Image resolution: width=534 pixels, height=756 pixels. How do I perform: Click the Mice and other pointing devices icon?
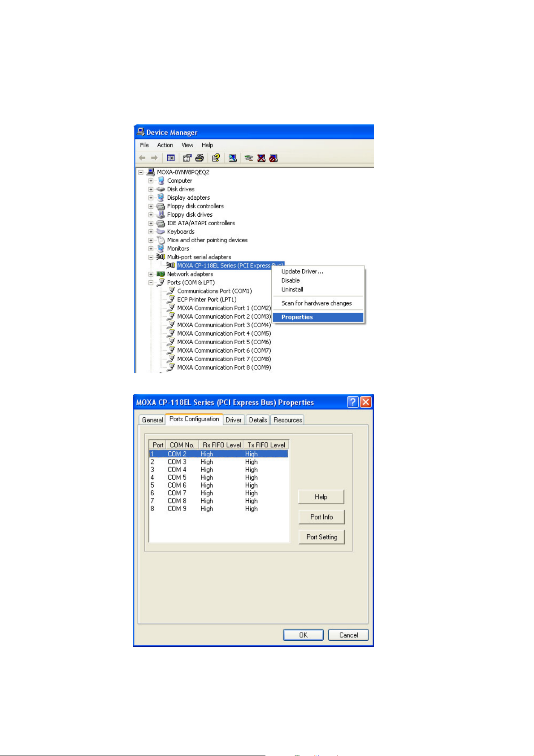(x=161, y=240)
